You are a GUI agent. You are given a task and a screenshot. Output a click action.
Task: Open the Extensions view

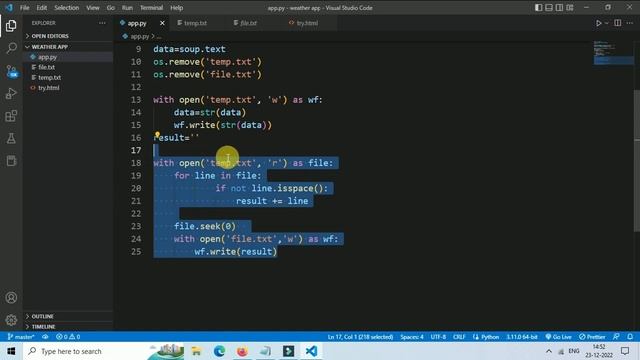point(11,116)
